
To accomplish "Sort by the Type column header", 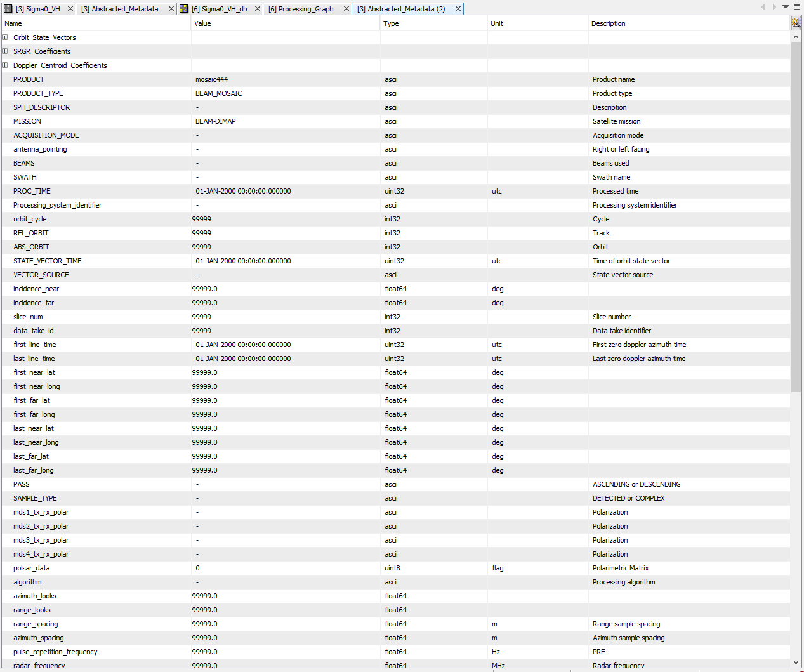I will [434, 23].
